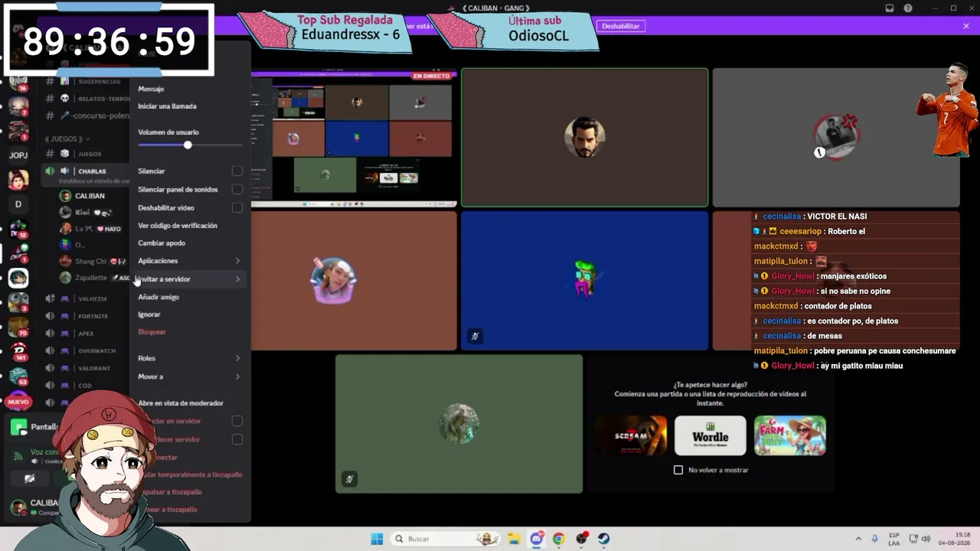Join the APEX voice channel
The image size is (980, 551).
click(86, 334)
